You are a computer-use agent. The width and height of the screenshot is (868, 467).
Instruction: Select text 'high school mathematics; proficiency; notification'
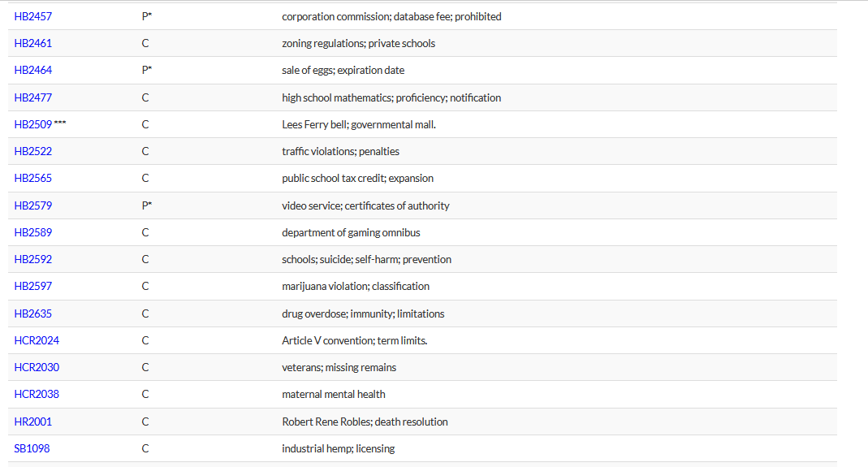391,97
